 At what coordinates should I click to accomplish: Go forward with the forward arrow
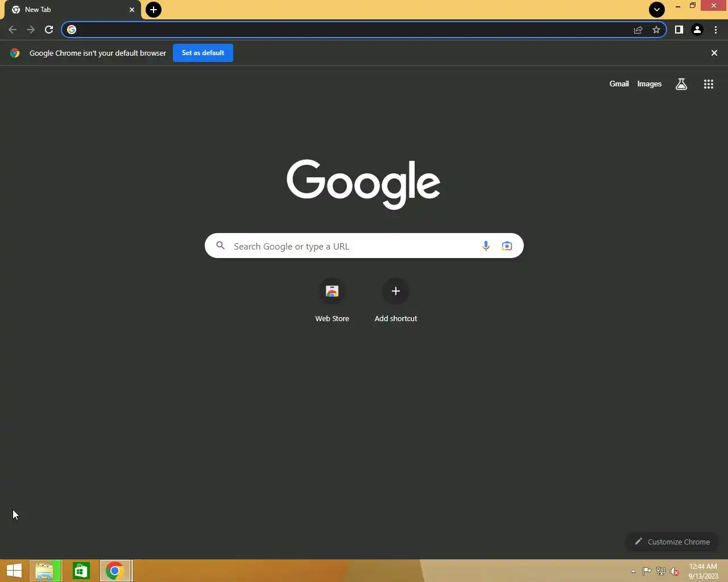31,30
